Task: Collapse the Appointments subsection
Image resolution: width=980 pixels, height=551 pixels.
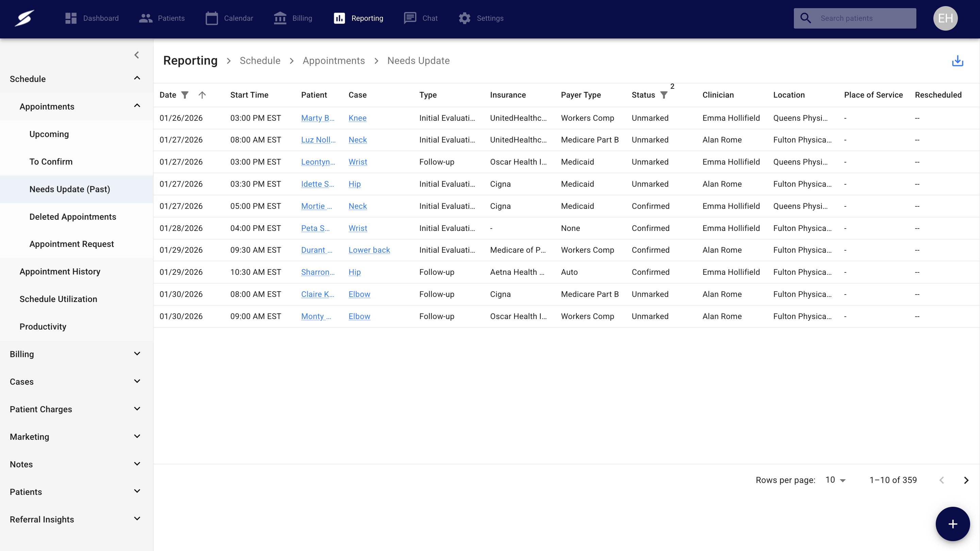Action: click(137, 106)
